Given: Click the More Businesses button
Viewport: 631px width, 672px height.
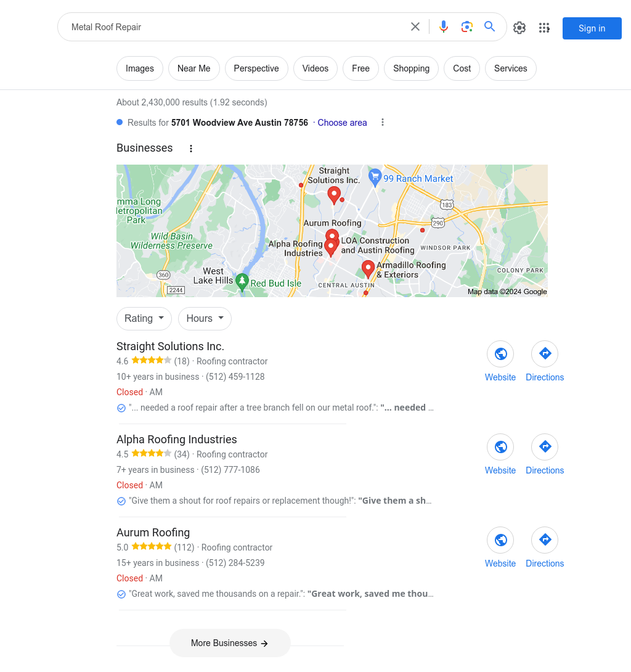Looking at the screenshot, I should pyautogui.click(x=230, y=643).
